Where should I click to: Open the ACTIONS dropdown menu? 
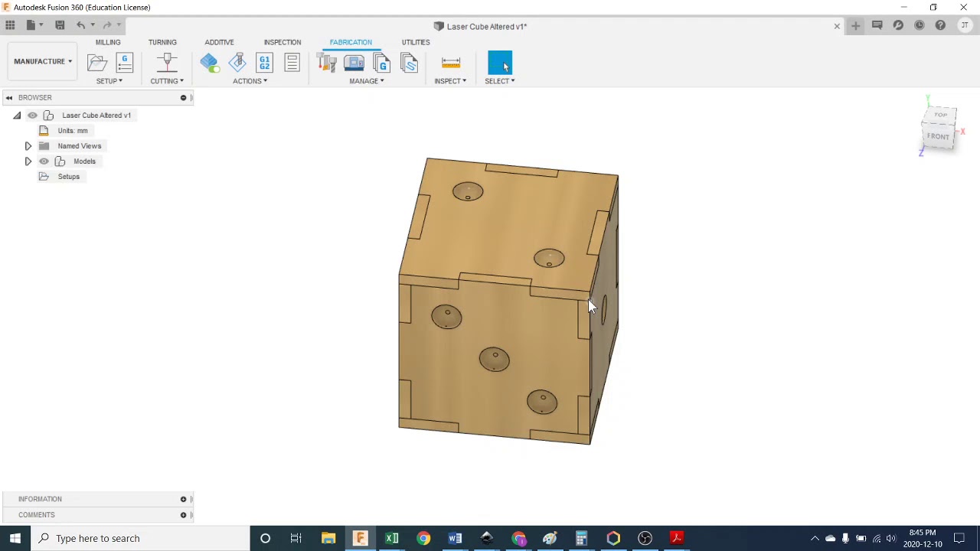click(250, 81)
